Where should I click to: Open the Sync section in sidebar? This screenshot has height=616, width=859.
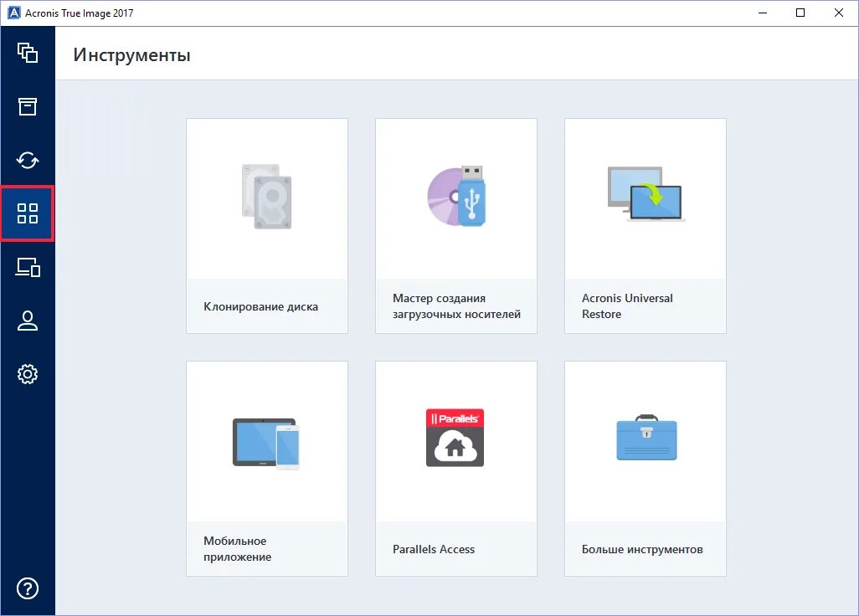point(28,160)
